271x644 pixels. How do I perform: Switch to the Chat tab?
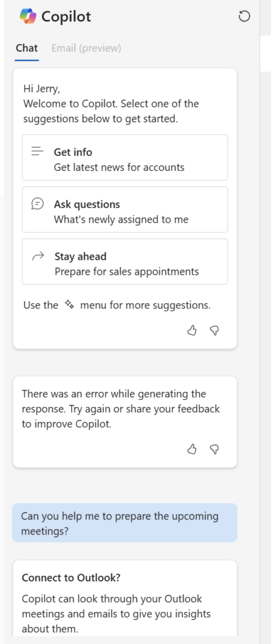click(26, 48)
